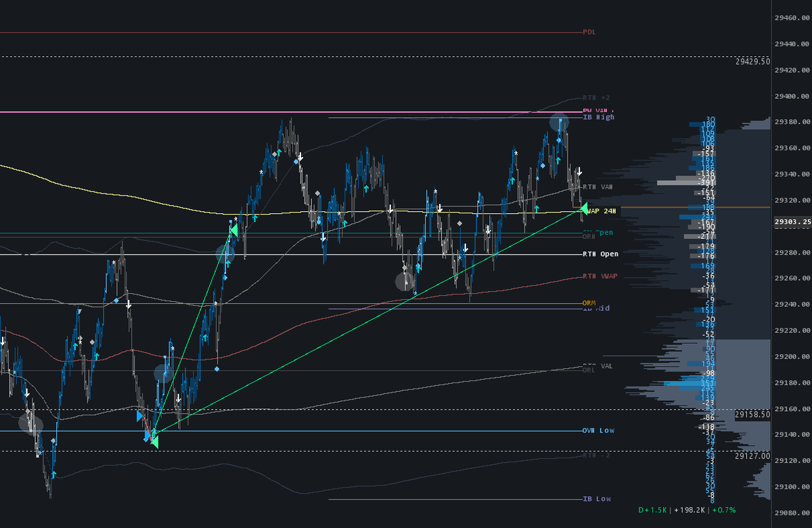The height and width of the screenshot is (528, 812).
Task: Select the IB Low level label
Action: [597, 499]
